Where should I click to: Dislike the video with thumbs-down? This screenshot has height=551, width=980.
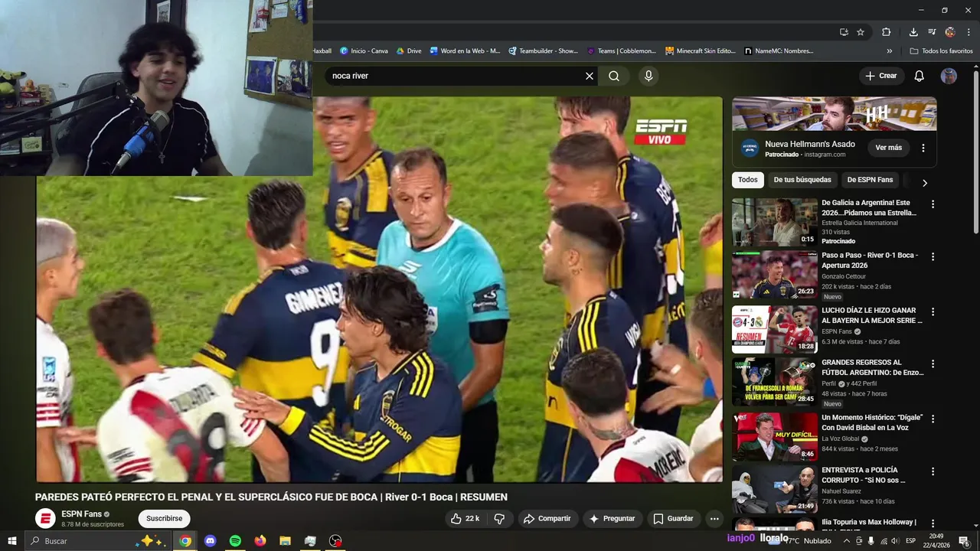pos(499,518)
